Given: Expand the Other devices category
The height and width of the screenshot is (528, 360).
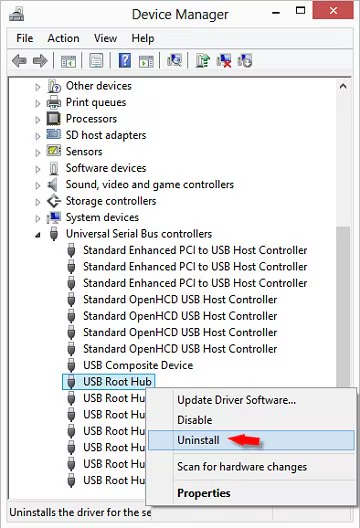Looking at the screenshot, I should click(x=37, y=87).
